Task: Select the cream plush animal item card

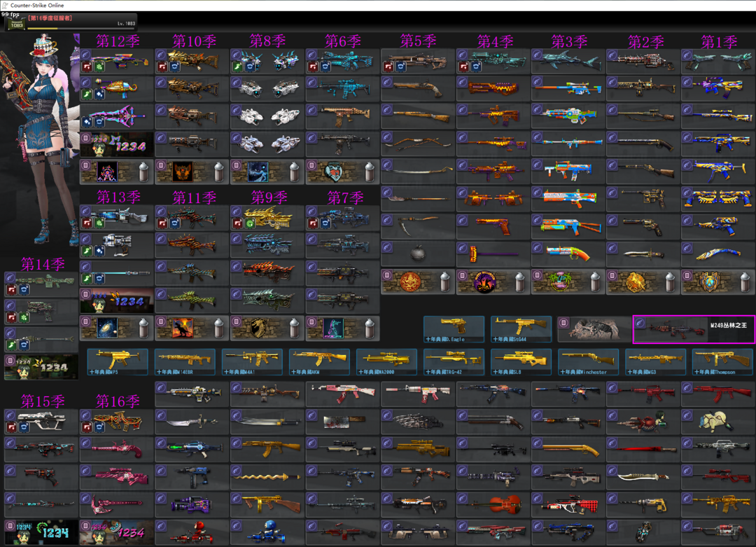Action: coord(718,421)
